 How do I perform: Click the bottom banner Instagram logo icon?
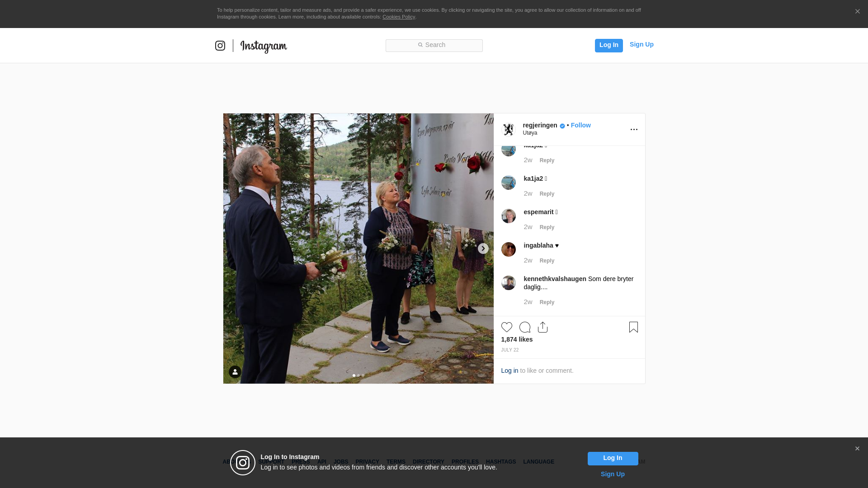[x=243, y=463]
